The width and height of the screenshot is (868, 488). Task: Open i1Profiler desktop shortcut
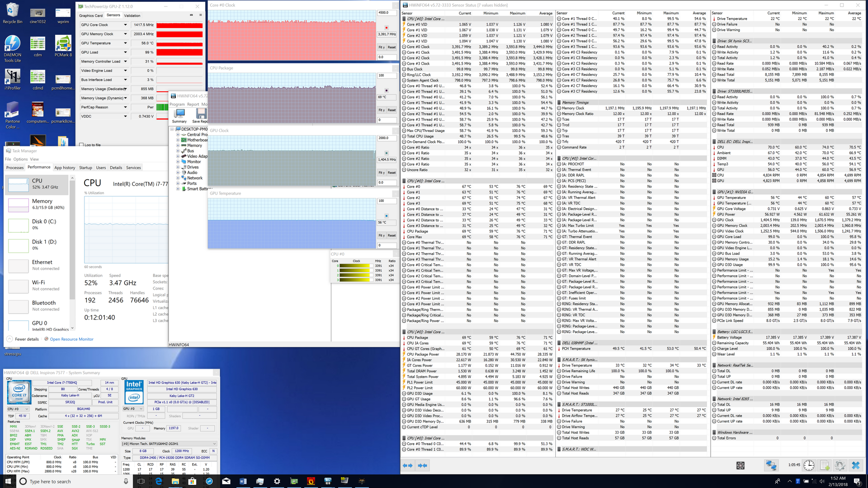click(12, 80)
